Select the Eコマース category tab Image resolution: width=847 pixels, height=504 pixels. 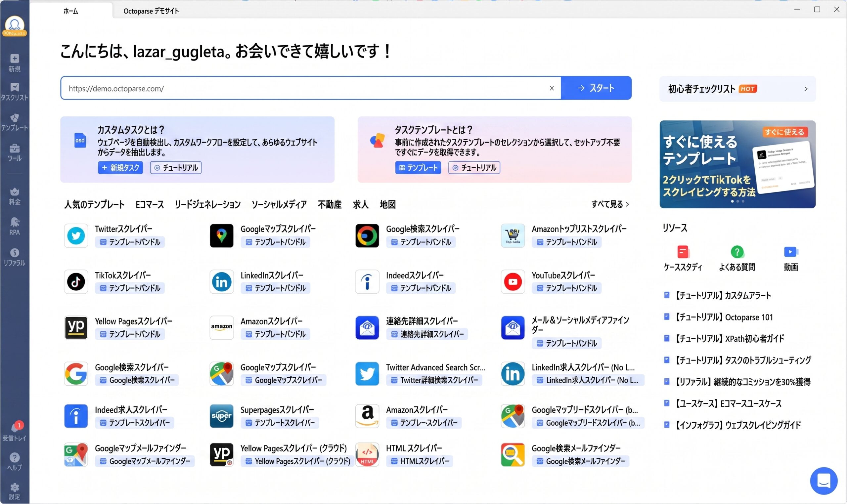tap(150, 204)
